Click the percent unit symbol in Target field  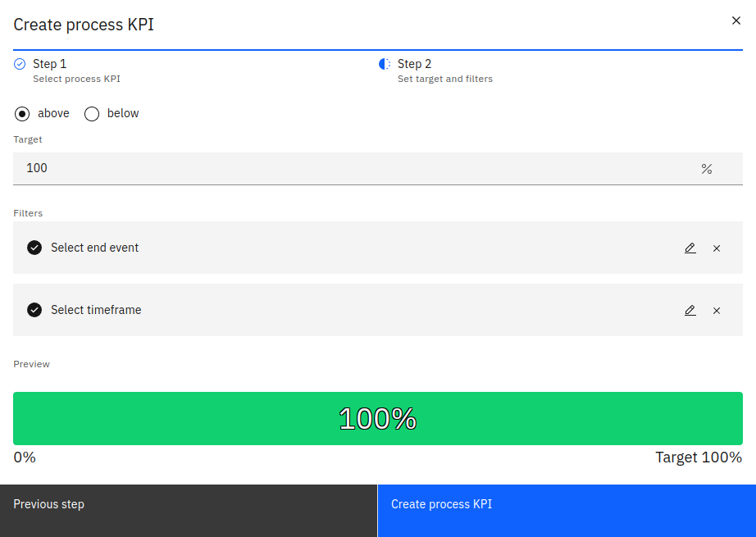(x=706, y=169)
